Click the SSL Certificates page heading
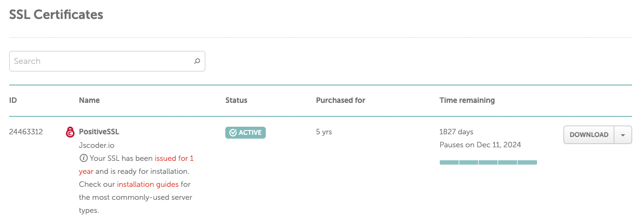Screen dimensions: 644x222 (x=56, y=15)
